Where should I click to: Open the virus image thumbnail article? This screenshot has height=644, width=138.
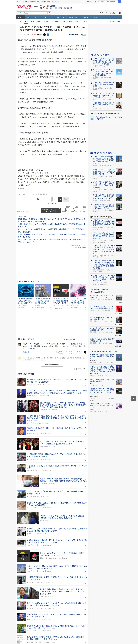pos(78,291)
